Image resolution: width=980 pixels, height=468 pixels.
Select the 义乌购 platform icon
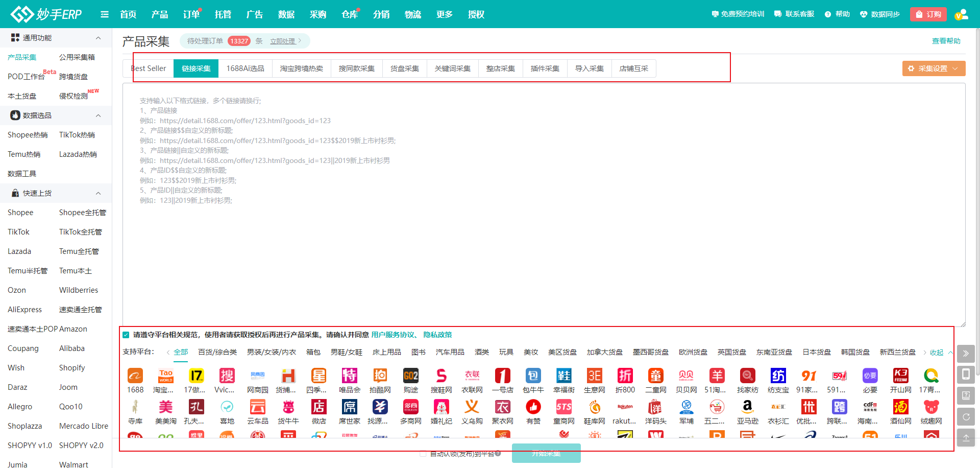(x=472, y=407)
